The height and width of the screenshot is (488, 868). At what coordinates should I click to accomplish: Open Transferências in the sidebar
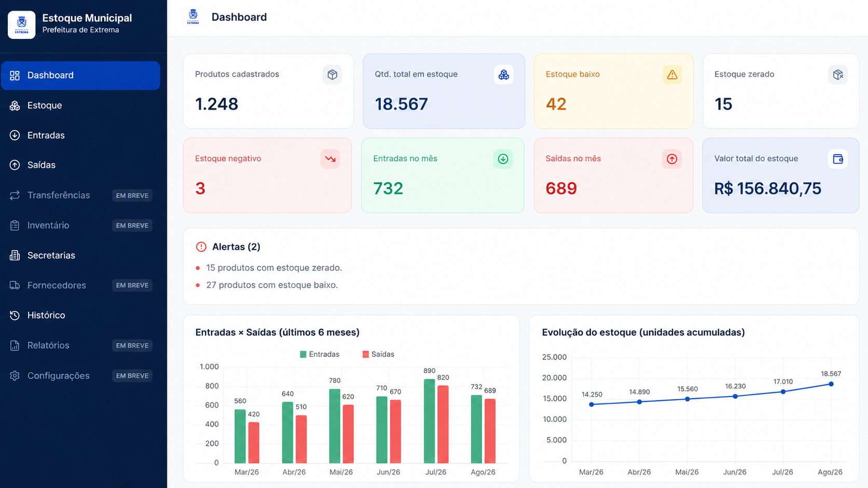80,195
